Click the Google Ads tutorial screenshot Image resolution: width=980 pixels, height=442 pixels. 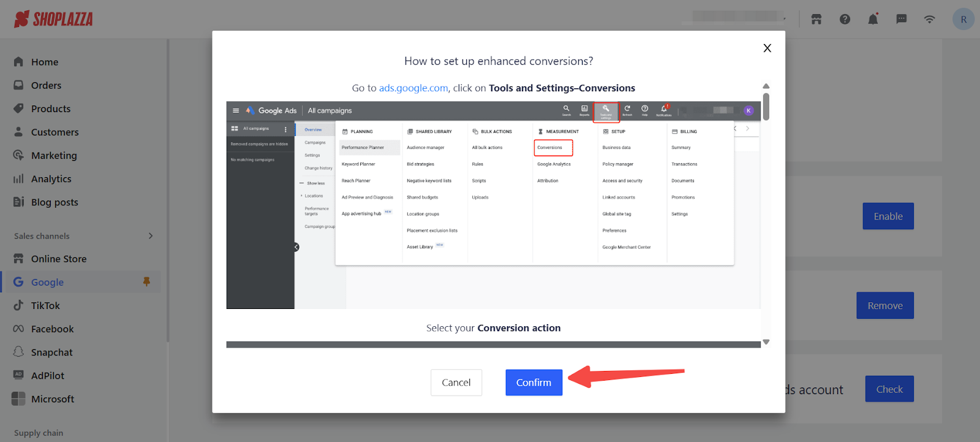click(x=493, y=205)
